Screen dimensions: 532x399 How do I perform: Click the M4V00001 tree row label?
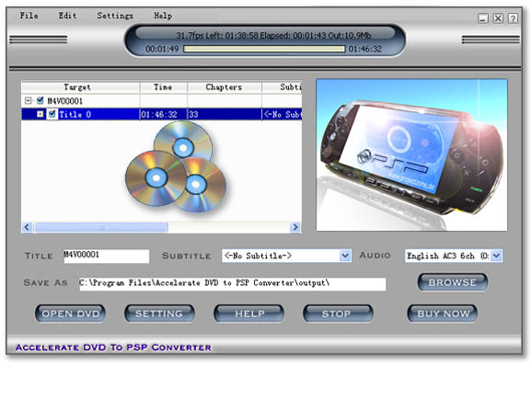64,101
